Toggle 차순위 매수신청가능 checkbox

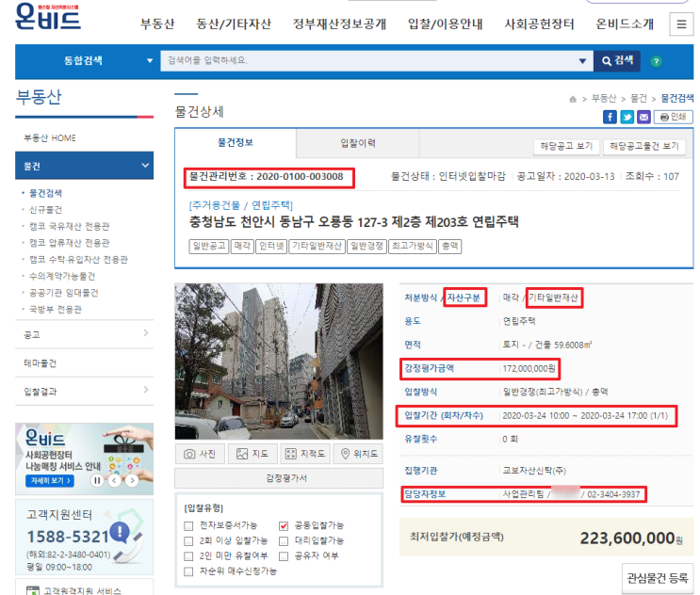188,571
